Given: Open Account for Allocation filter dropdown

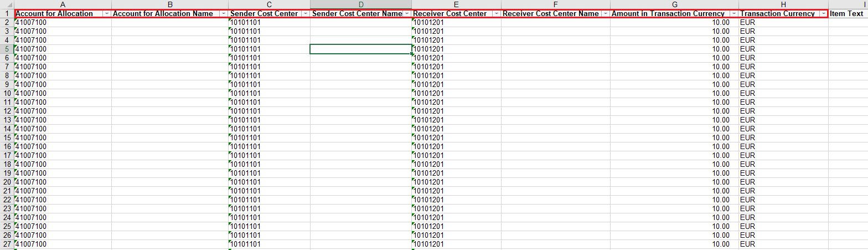Looking at the screenshot, I should (106, 13).
